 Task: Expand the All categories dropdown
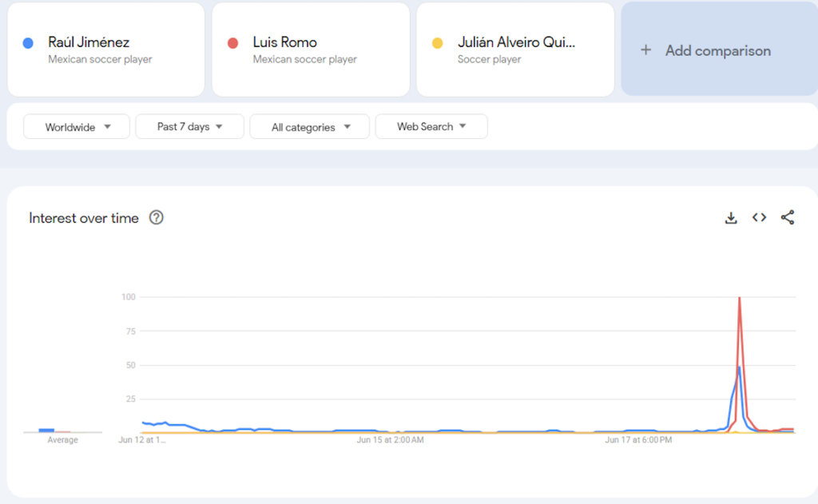click(x=310, y=127)
